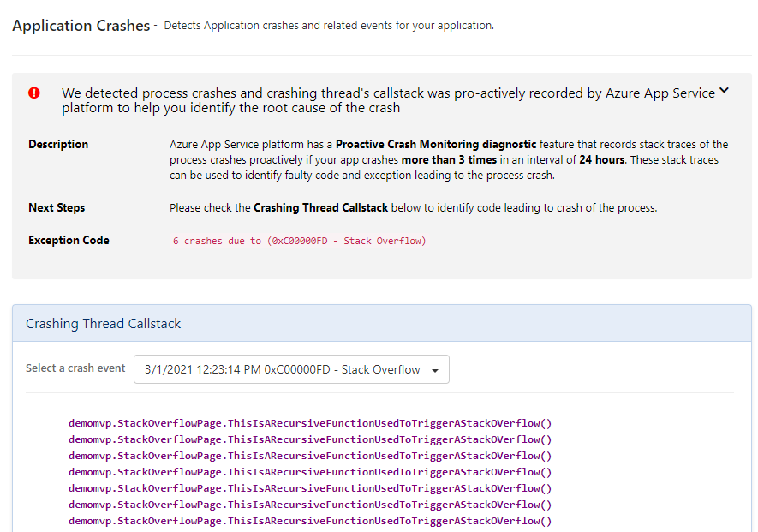Collapse the crash alert using the chevron

(x=724, y=89)
